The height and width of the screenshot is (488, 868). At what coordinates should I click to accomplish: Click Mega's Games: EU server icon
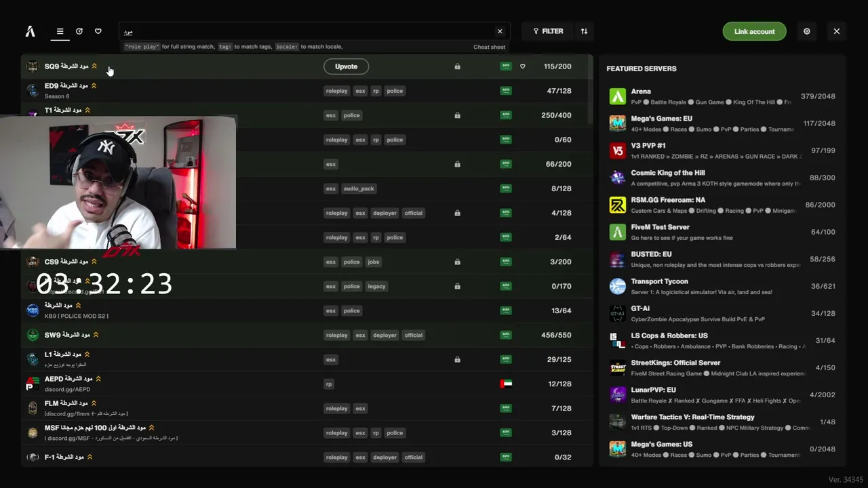(x=617, y=123)
